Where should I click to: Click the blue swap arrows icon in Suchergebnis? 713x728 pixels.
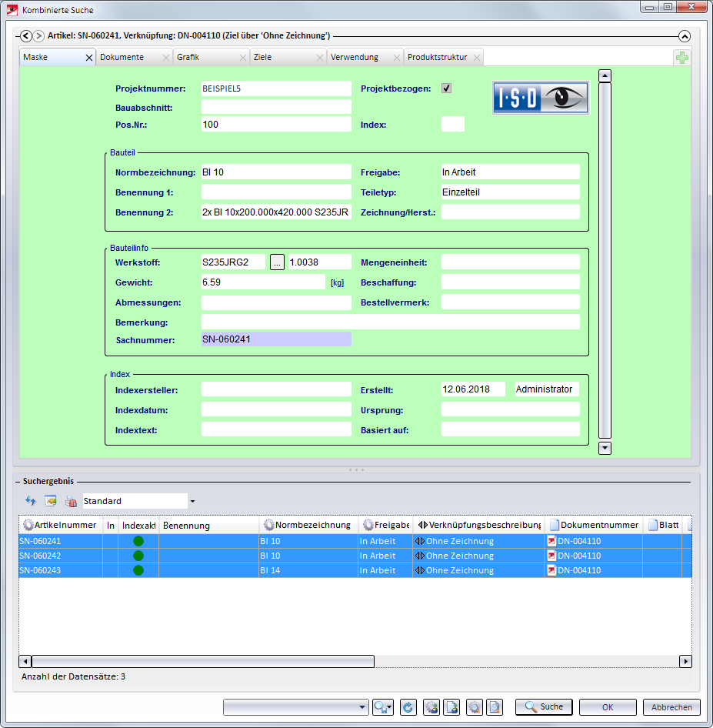(31, 501)
